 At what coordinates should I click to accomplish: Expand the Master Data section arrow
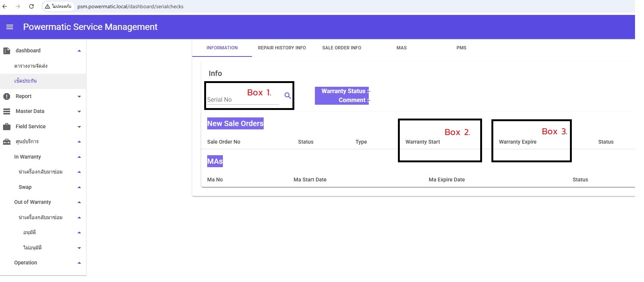point(79,111)
